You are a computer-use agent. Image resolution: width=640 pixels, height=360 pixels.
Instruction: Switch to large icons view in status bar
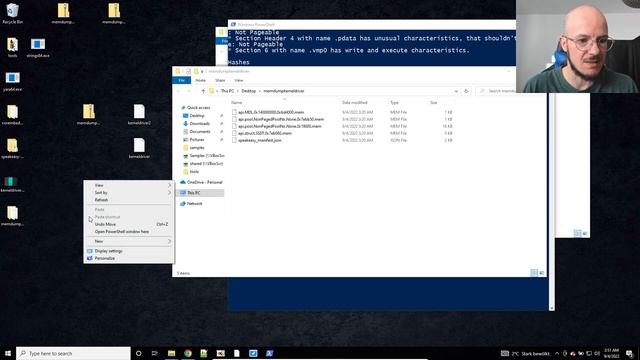tap(542, 273)
